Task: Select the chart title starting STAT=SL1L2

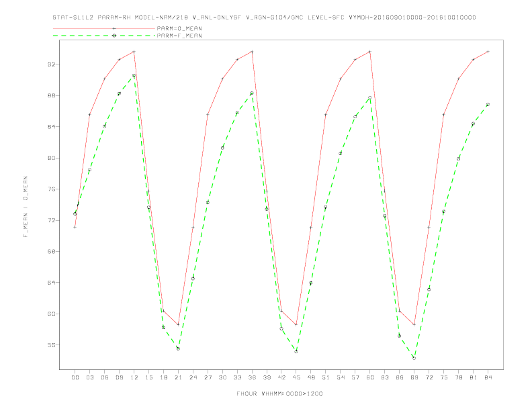Action: pos(264,17)
